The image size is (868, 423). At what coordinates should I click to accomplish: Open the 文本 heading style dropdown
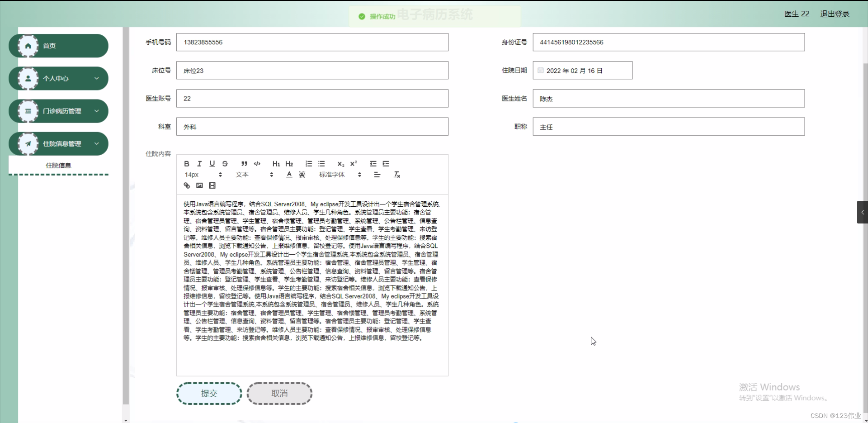point(254,175)
